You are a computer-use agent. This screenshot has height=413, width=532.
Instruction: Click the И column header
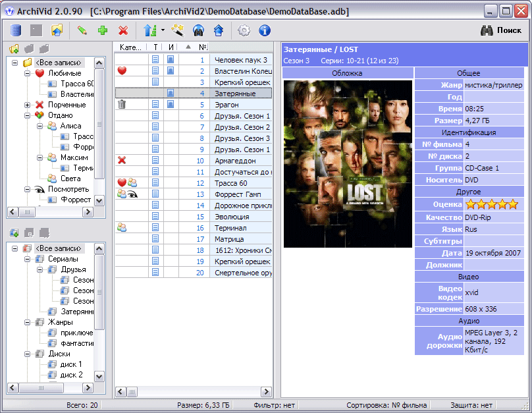pos(171,47)
